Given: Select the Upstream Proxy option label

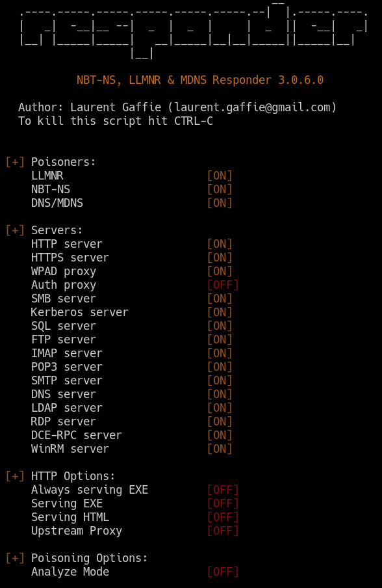Looking at the screenshot, I should [x=77, y=531].
